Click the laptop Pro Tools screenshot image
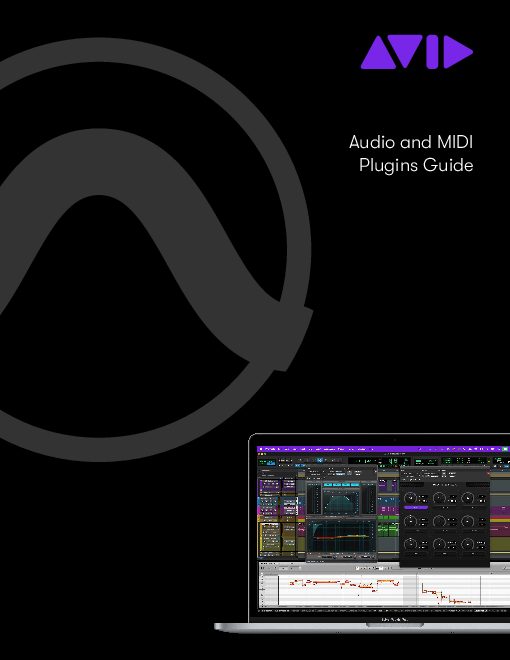 click(x=362, y=533)
